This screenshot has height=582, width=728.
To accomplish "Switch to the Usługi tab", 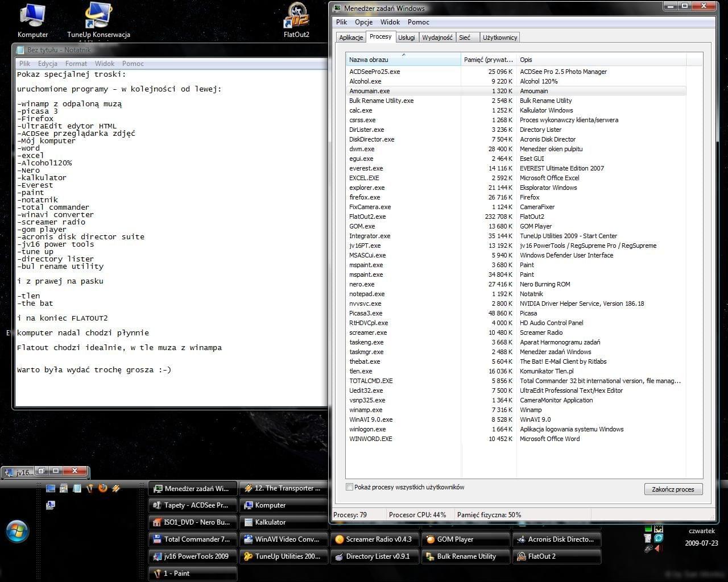I will [406, 38].
